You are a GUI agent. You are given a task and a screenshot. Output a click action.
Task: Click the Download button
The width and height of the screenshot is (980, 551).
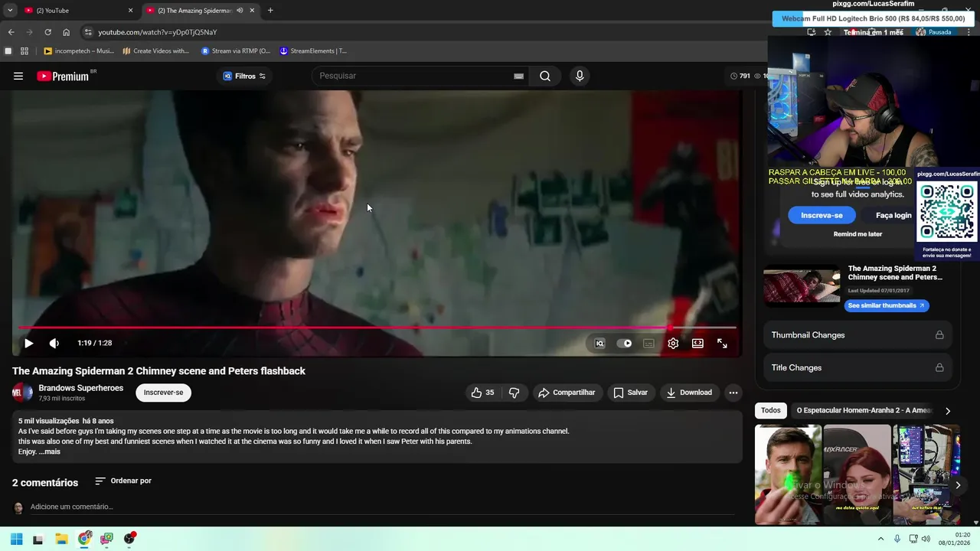point(689,393)
